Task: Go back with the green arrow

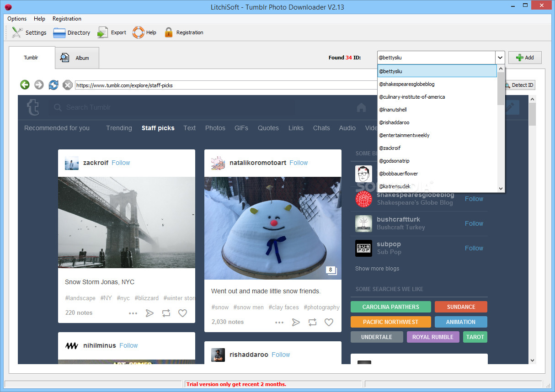Action: (25, 85)
